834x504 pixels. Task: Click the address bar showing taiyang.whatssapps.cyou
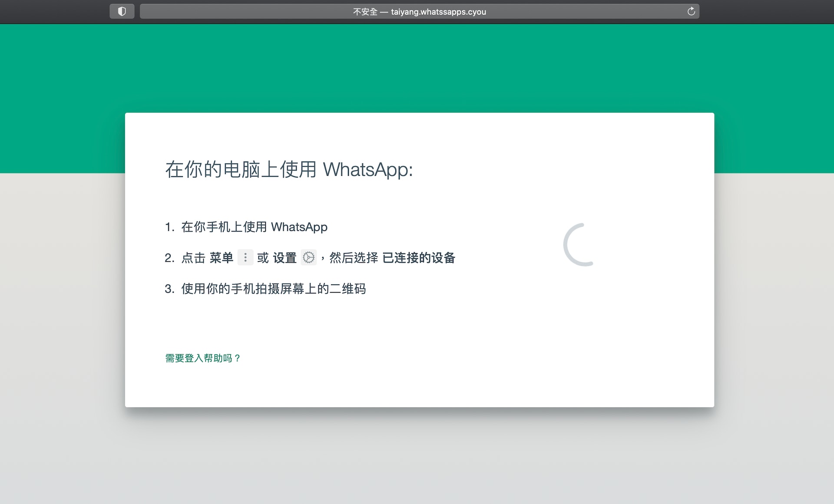point(419,12)
